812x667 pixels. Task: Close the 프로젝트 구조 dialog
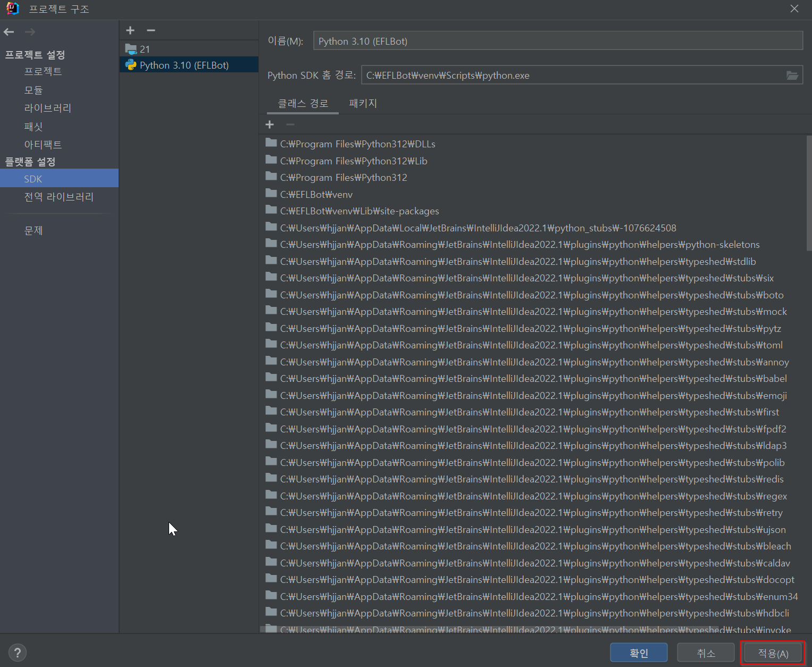pyautogui.click(x=794, y=9)
